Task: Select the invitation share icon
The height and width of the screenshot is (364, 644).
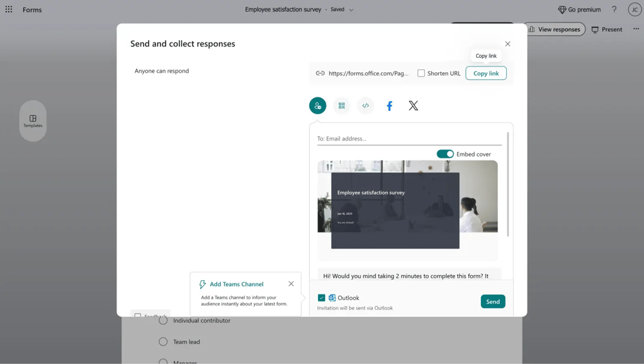Action: (317, 106)
